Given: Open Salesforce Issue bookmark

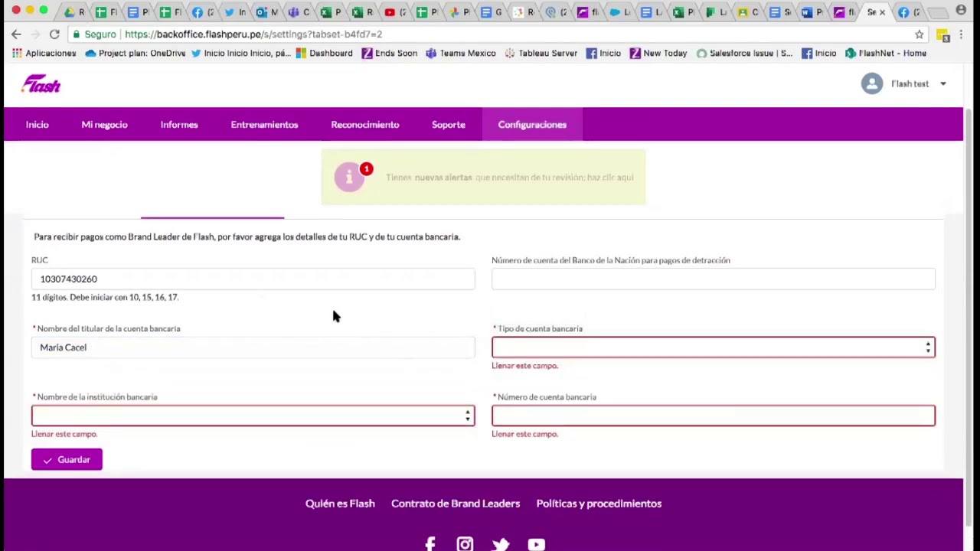Looking at the screenshot, I should click(744, 54).
